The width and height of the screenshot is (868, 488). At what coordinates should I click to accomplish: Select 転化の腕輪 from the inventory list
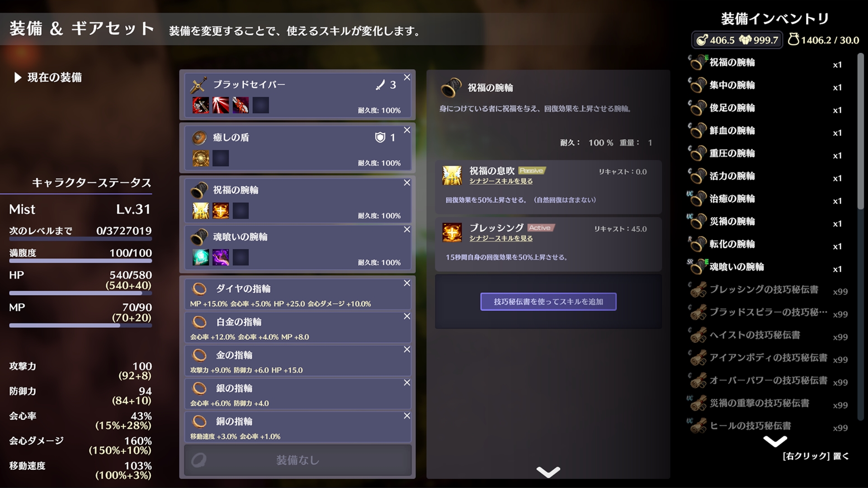click(x=767, y=244)
